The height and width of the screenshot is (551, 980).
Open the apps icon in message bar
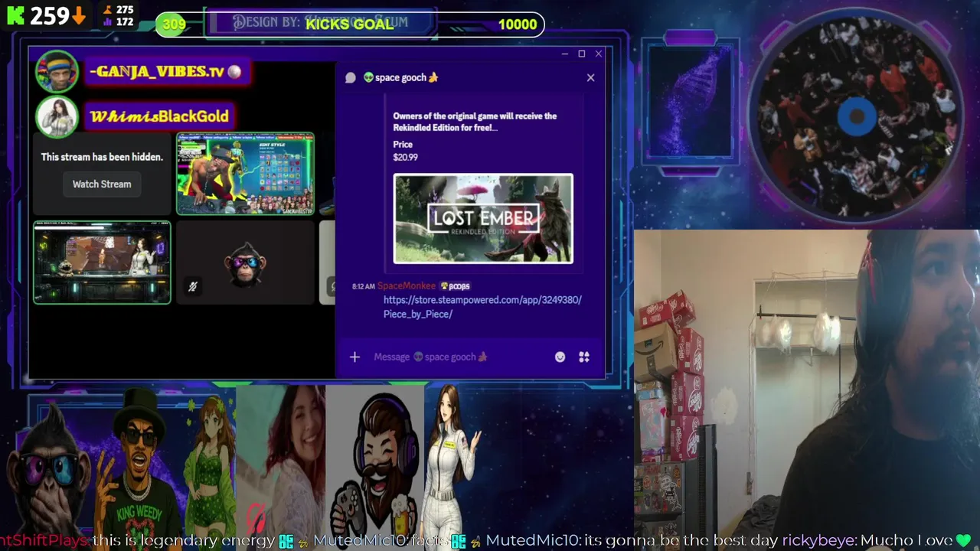(x=584, y=357)
